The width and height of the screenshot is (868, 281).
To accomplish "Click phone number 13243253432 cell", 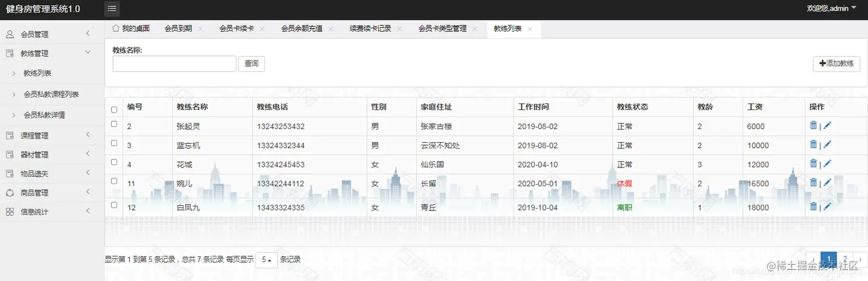I will (281, 126).
